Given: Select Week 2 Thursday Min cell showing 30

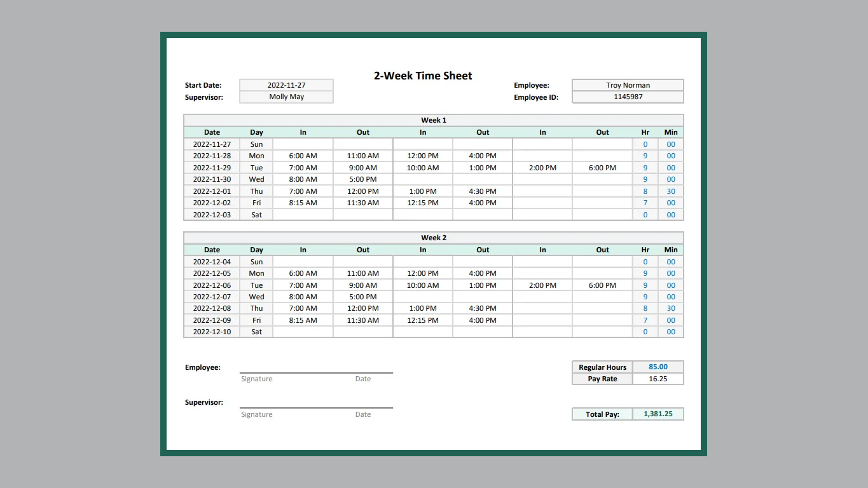Looking at the screenshot, I should click(671, 308).
